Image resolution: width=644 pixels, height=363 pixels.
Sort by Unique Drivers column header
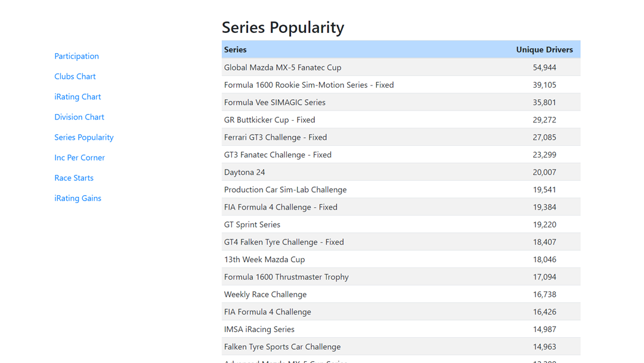[x=544, y=50]
